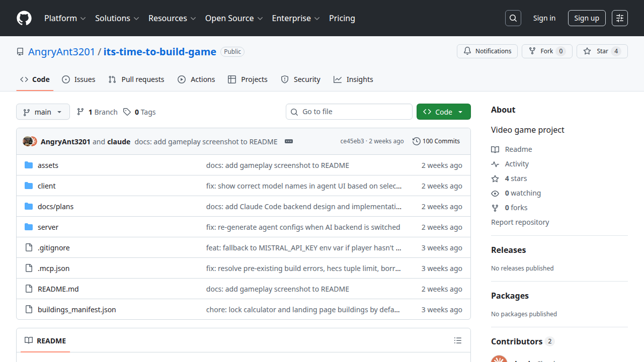Image resolution: width=644 pixels, height=362 pixels.
Task: Open the AngryAnt3201 owner profile link
Action: (61, 52)
